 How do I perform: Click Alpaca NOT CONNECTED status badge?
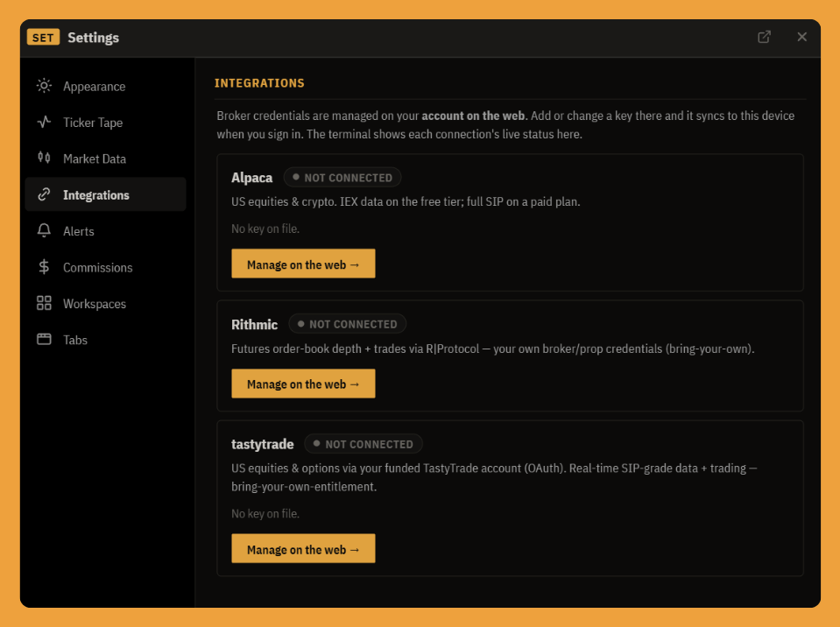click(342, 177)
